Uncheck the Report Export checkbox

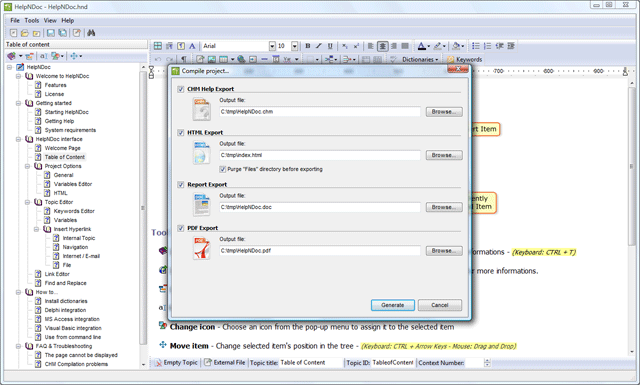pyautogui.click(x=181, y=185)
